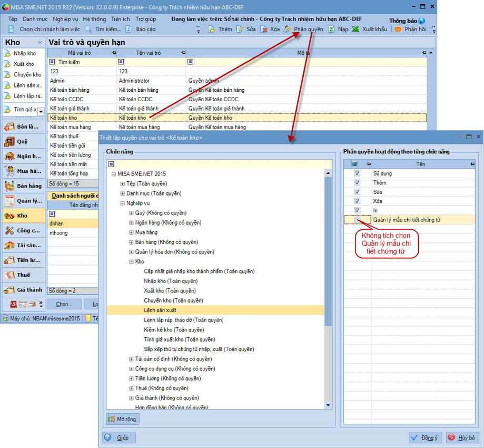Collapse the MISA SME.NET 2015 tree node
Viewport: 484px width, 448px height.
(x=114, y=174)
